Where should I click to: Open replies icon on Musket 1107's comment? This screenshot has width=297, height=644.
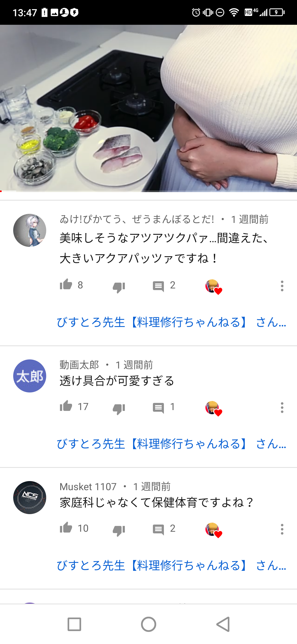tap(158, 530)
